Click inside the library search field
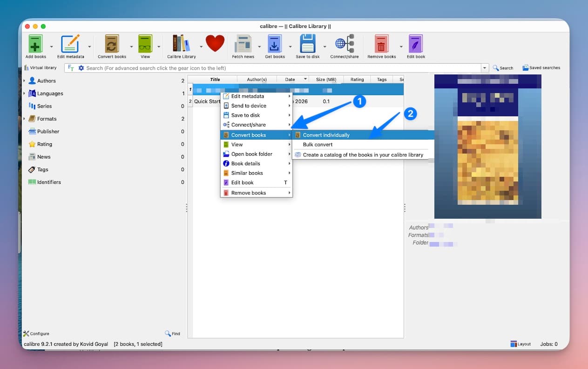 click(x=279, y=68)
